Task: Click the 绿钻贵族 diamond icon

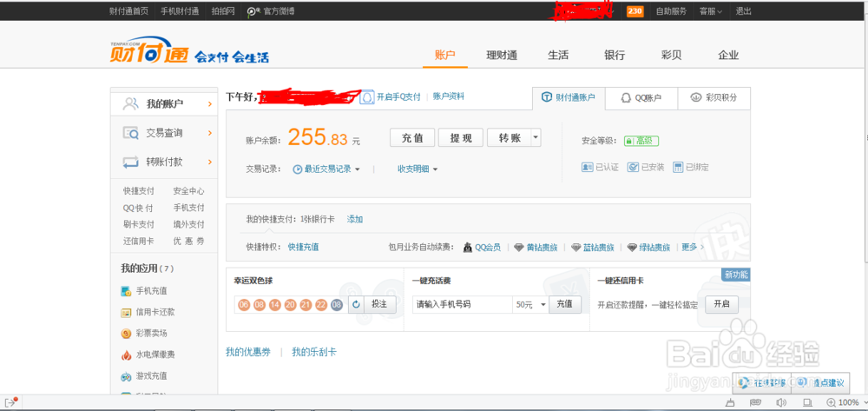Action: point(632,248)
